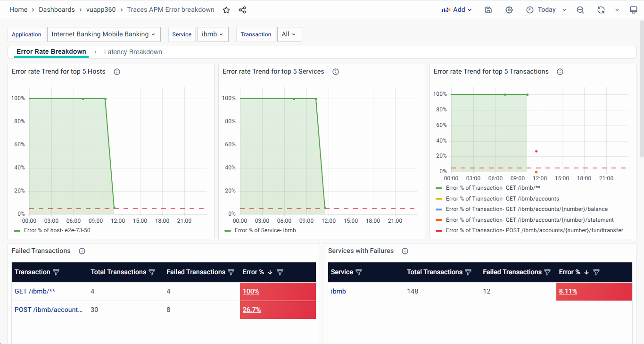This screenshot has width=644, height=344.
Task: Expand the Service ibmb dropdown
Action: pos(213,34)
